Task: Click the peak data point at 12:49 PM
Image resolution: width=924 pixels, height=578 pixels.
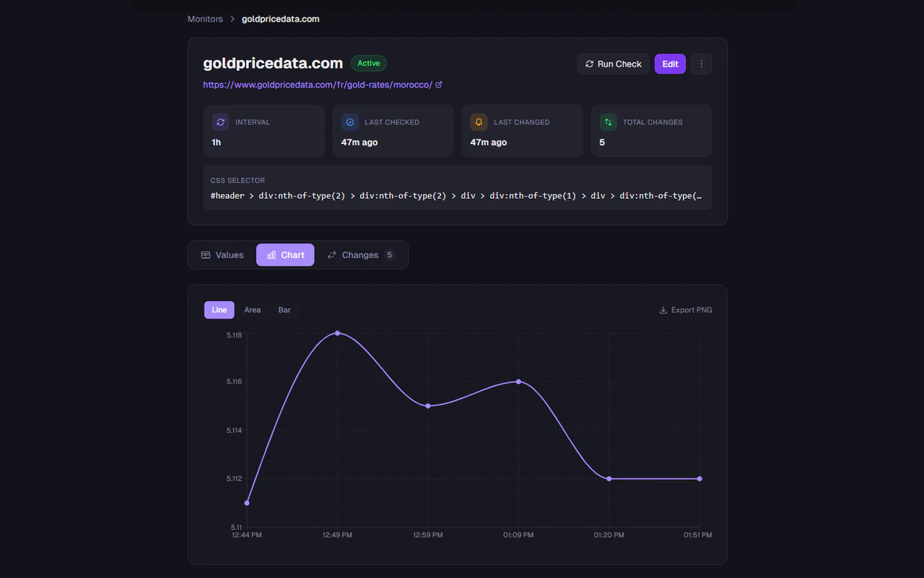Action: pyautogui.click(x=337, y=333)
